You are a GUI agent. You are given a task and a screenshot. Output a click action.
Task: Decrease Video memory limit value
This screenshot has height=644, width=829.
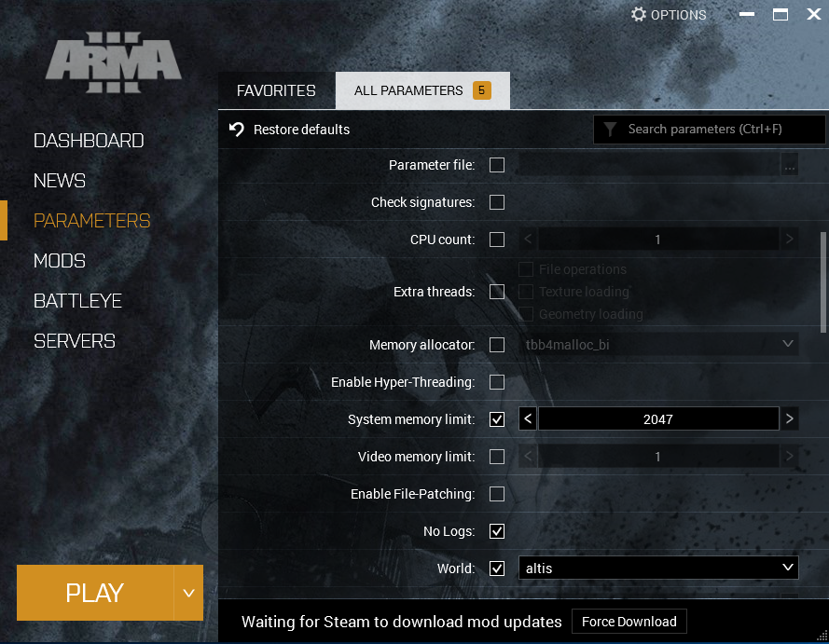(528, 457)
